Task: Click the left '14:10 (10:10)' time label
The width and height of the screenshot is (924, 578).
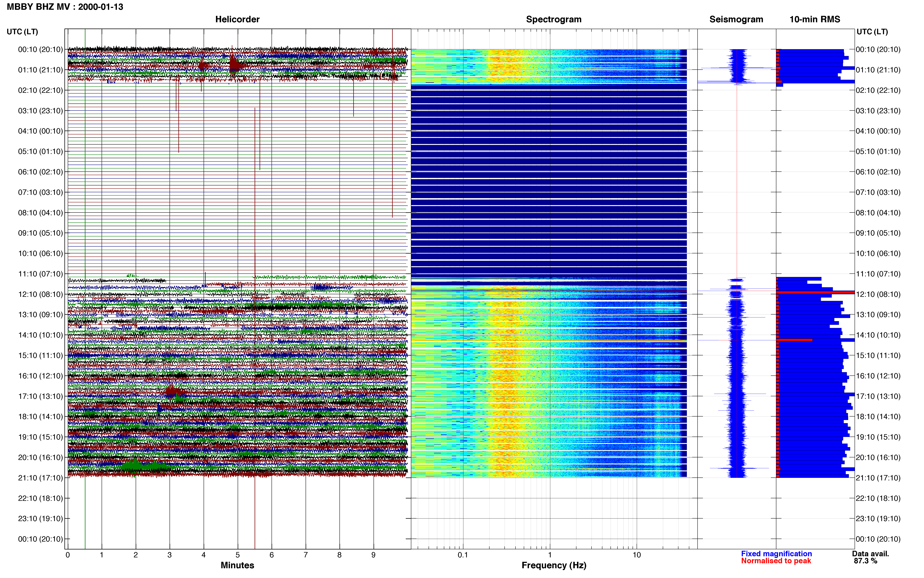Action: pos(41,335)
